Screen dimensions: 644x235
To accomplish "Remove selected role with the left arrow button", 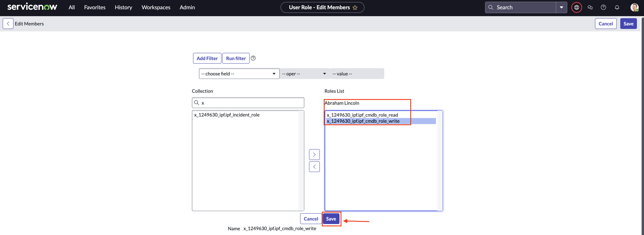I will pyautogui.click(x=314, y=166).
